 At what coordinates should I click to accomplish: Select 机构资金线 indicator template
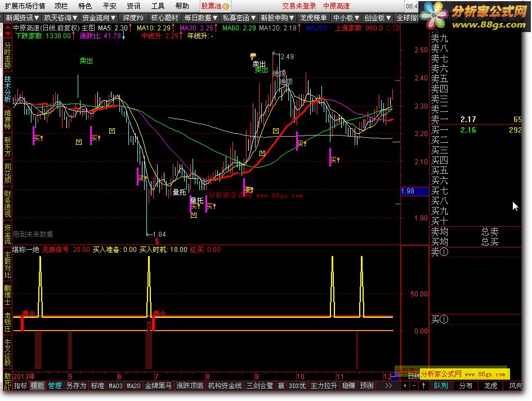point(225,386)
